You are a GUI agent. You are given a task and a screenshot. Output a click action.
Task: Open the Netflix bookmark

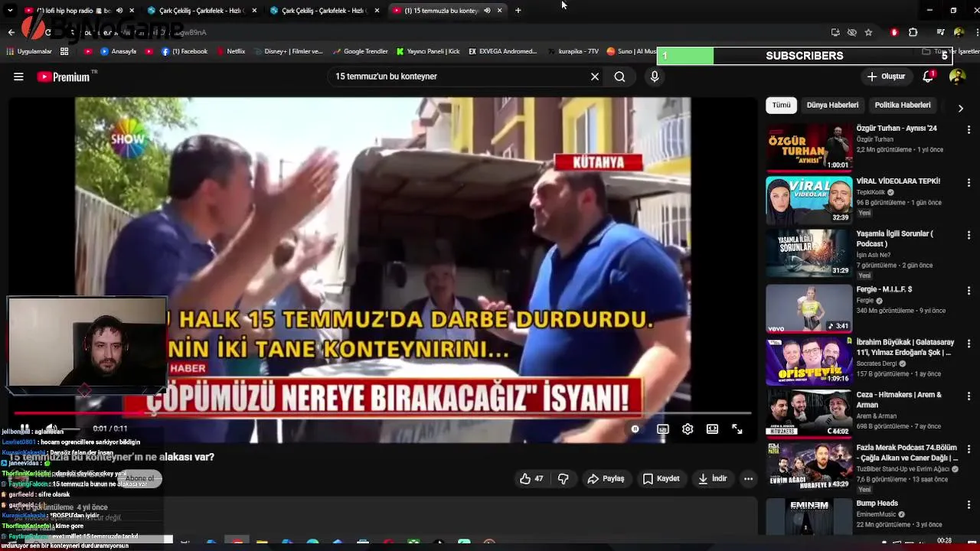(230, 51)
